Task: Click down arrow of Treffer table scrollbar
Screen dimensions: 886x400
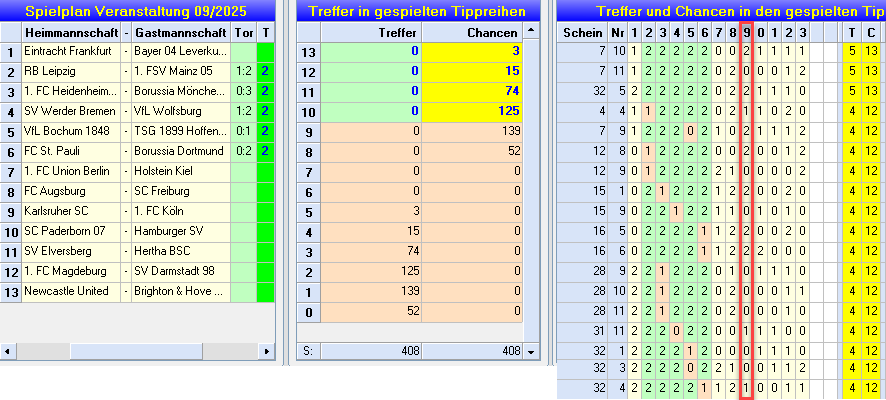Action: pos(529,351)
